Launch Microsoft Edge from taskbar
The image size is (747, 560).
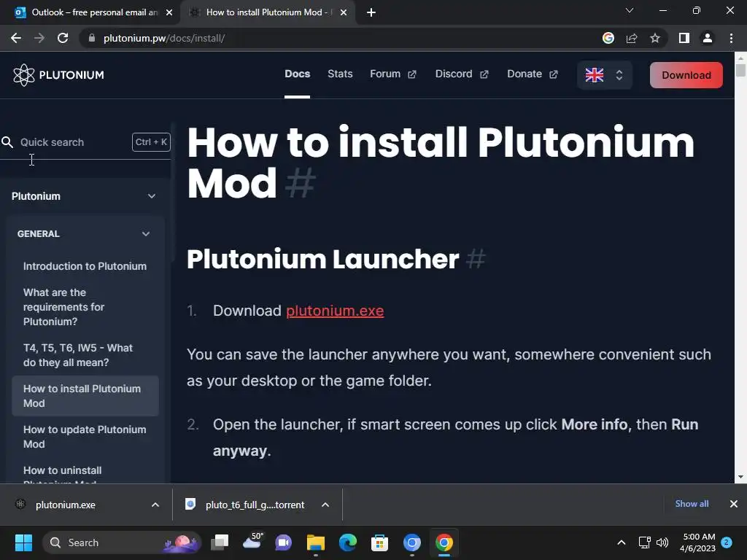tap(348, 542)
